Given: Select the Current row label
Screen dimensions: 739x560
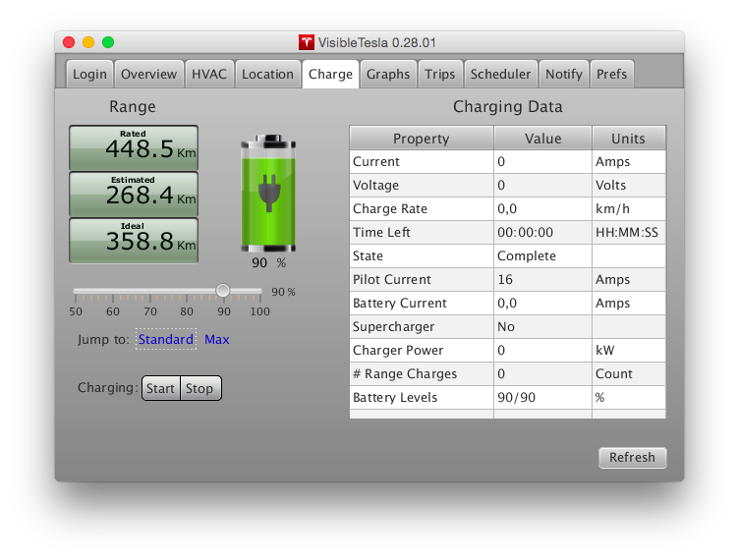Looking at the screenshot, I should coord(376,161).
